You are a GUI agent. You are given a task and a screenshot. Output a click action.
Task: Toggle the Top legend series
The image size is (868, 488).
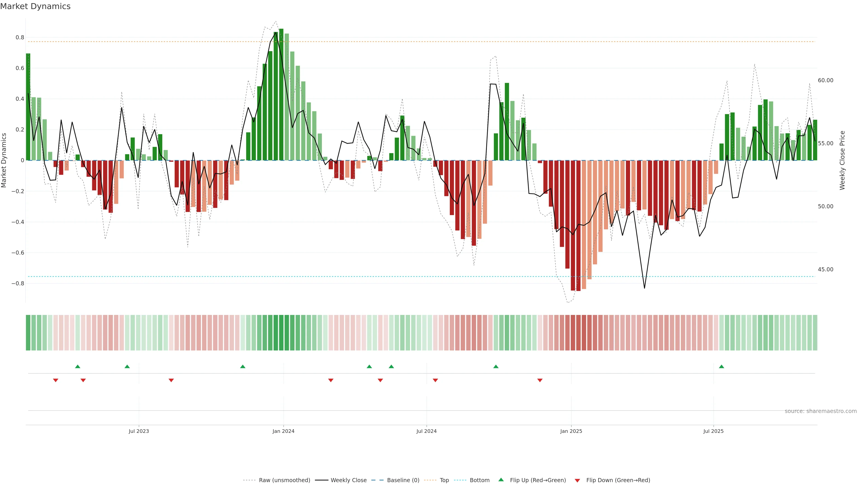tap(444, 480)
